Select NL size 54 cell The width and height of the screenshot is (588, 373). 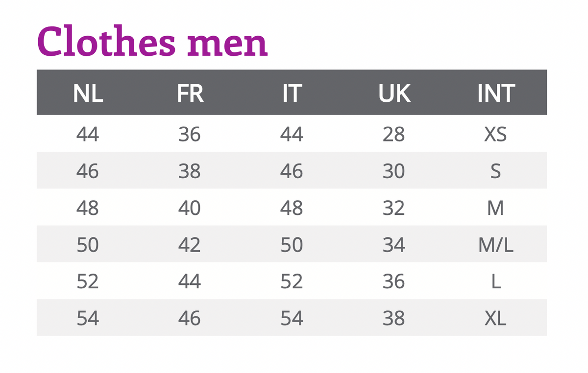tap(88, 318)
